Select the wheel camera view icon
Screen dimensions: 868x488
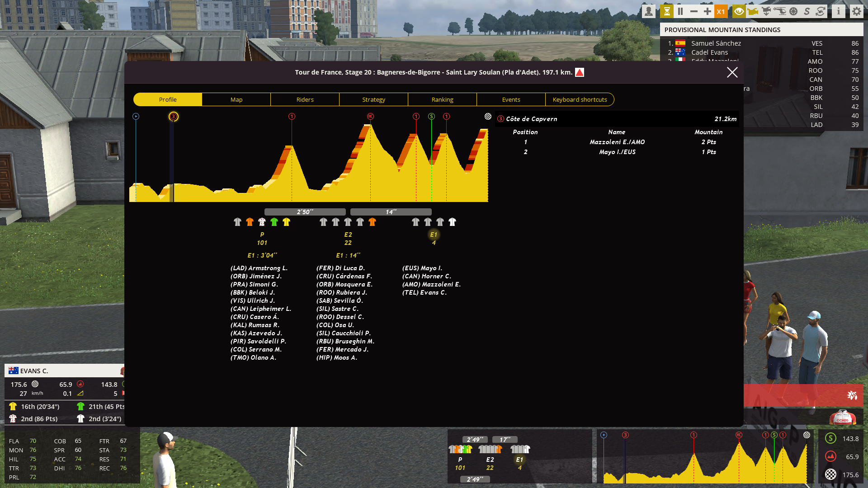tap(793, 11)
